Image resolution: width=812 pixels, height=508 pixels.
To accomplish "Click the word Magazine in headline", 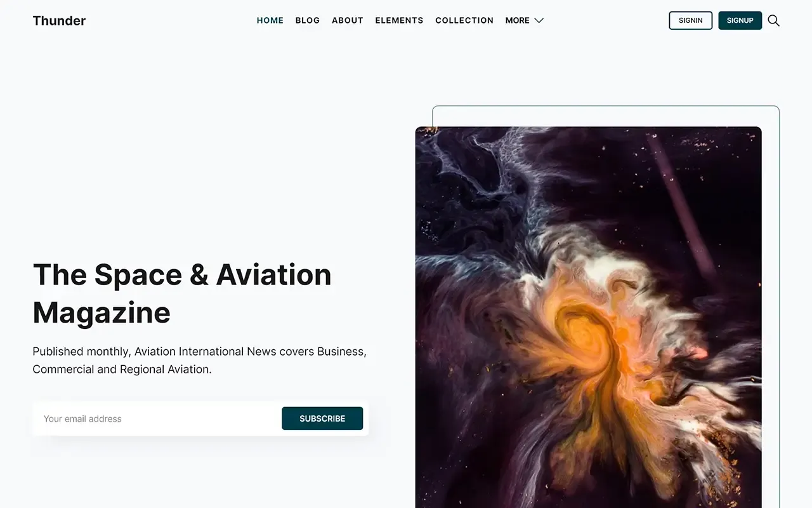I will [x=101, y=312].
